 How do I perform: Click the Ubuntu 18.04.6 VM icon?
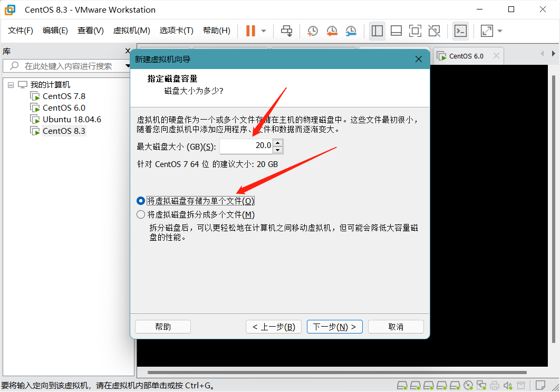pos(35,119)
